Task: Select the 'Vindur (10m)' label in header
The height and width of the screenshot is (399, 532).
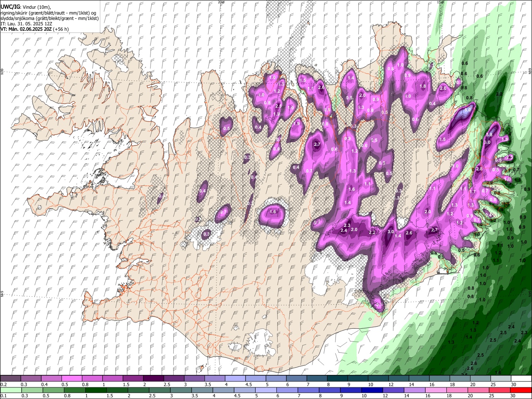Action: pos(36,7)
